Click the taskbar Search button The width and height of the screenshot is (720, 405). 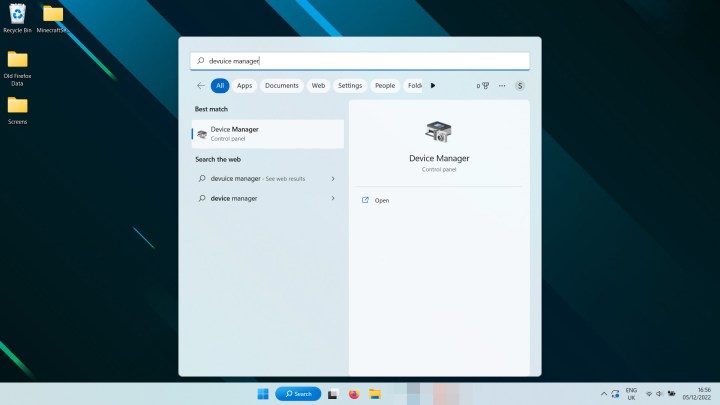pyautogui.click(x=298, y=394)
